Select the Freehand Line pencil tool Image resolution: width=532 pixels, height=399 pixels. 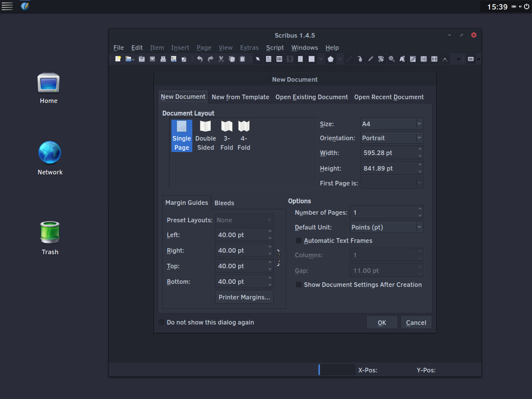click(371, 59)
